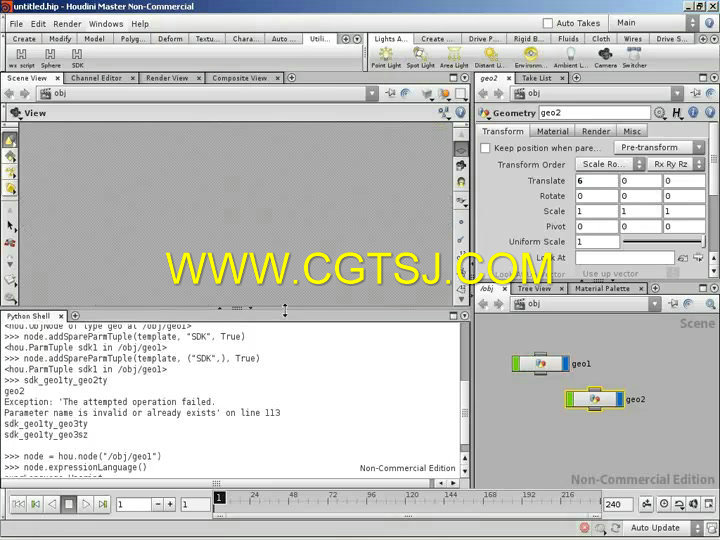Open help in the View toolbar
Viewport: 720px width, 540px height.
(x=461, y=112)
